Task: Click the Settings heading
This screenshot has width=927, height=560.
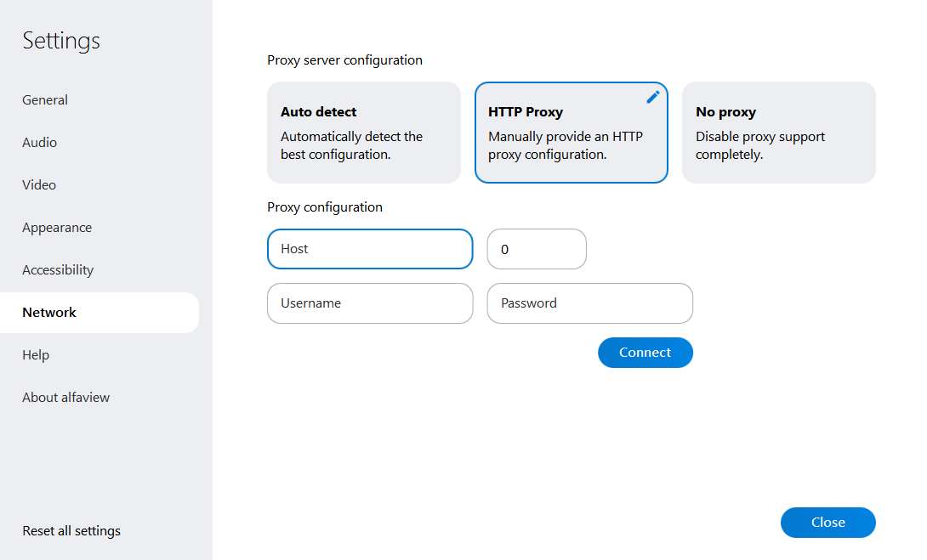Action: tap(61, 41)
